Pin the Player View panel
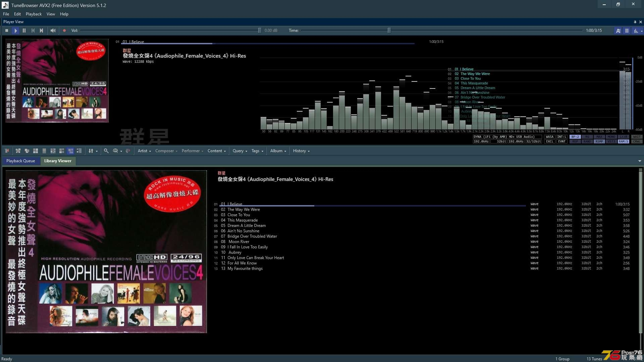644x362 pixels. pos(635,22)
